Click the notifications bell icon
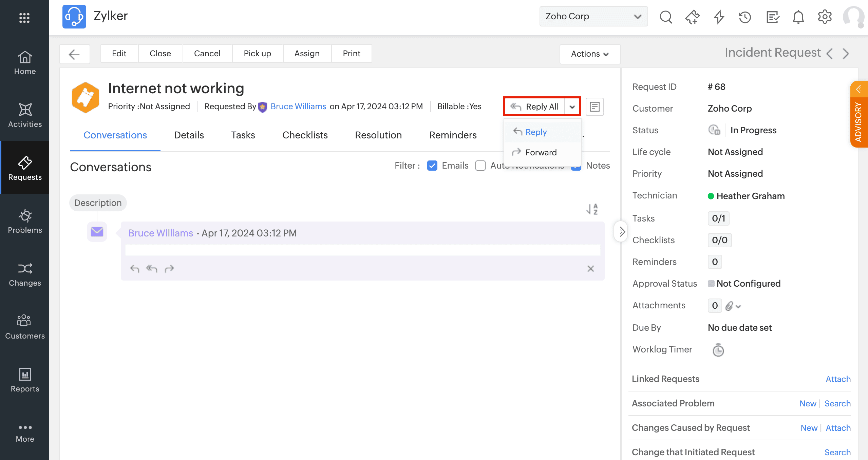868x460 pixels. click(x=798, y=17)
